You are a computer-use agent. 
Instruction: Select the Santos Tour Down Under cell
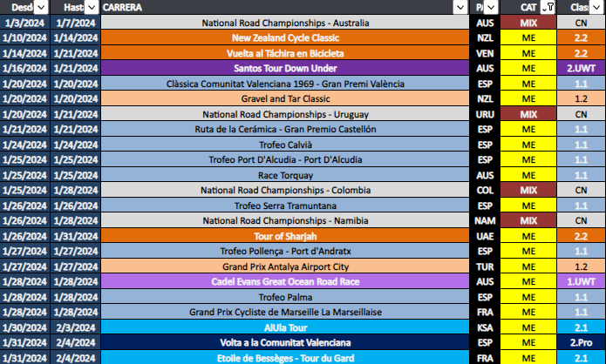point(285,68)
